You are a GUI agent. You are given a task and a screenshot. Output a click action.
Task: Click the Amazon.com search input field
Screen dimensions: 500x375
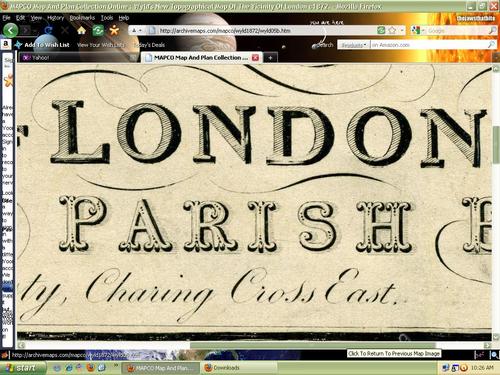tap(428, 45)
